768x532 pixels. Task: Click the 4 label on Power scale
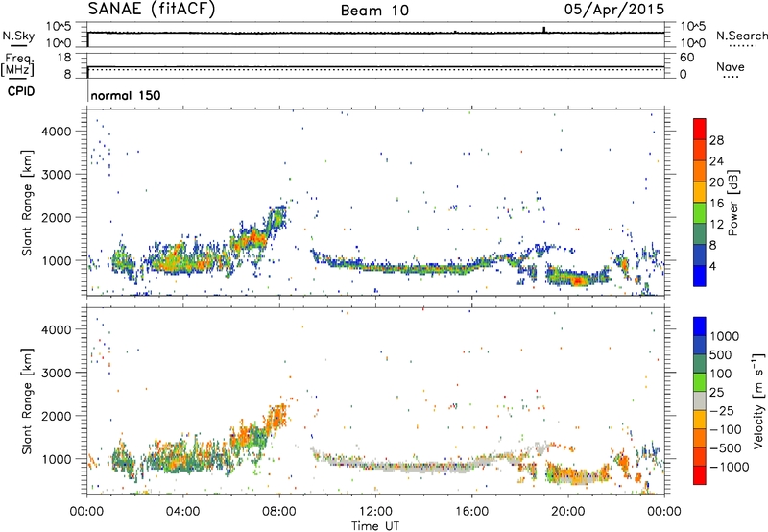pos(713,266)
